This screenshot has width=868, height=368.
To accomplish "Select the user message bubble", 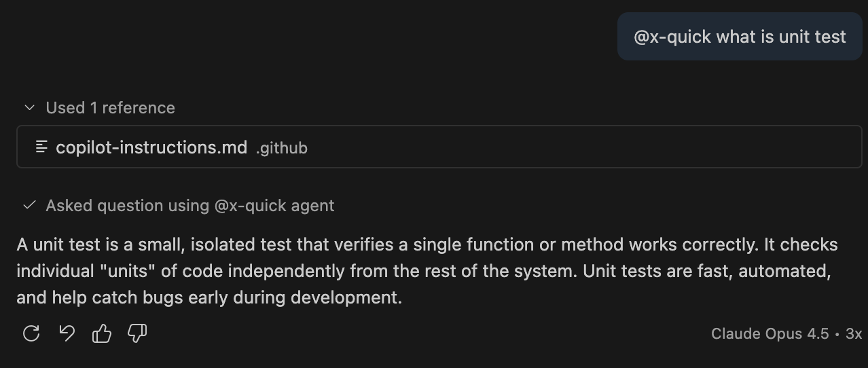I will (740, 37).
